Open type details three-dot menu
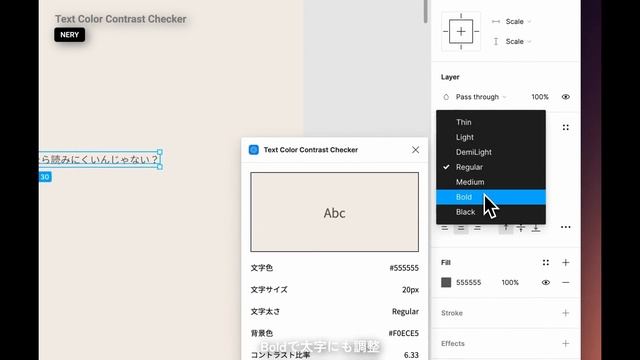 coord(565,227)
